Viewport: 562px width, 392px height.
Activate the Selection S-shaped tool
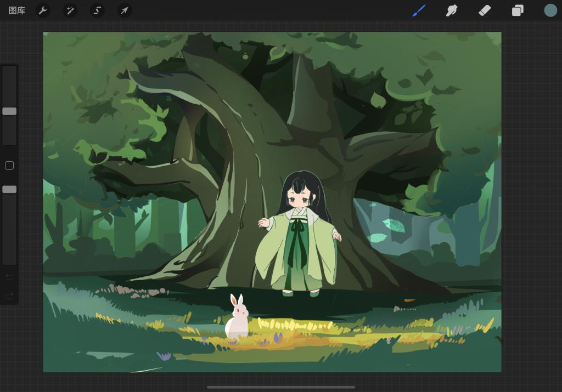pos(97,10)
